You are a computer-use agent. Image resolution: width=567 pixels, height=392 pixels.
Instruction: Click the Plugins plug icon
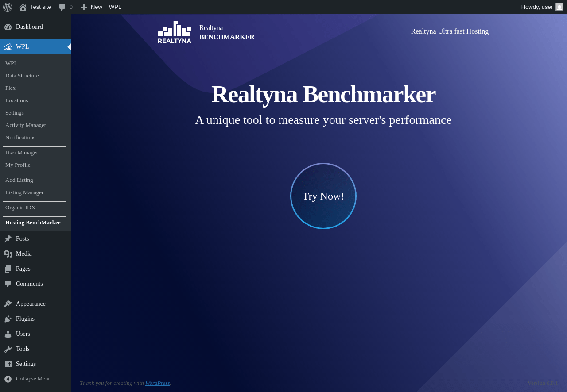(8, 319)
